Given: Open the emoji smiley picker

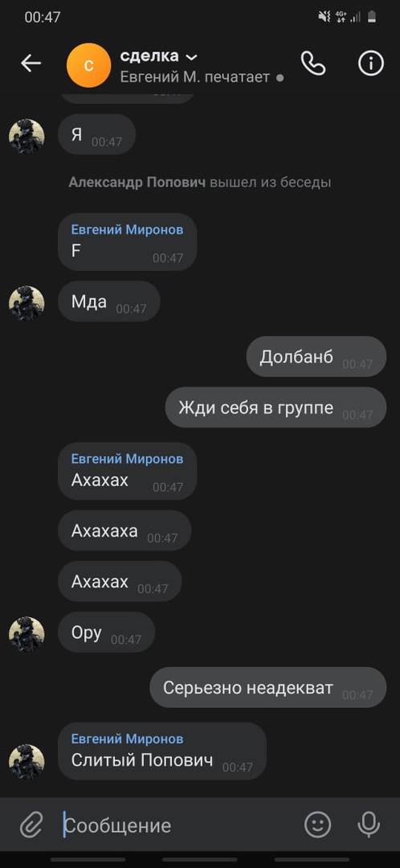Looking at the screenshot, I should pyautogui.click(x=317, y=825).
